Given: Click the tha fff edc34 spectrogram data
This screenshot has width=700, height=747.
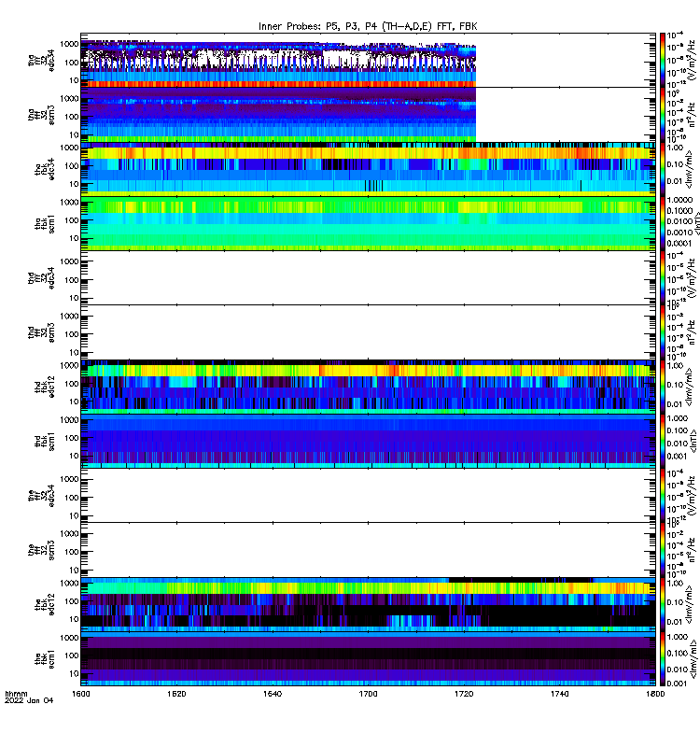Looking at the screenshot, I should pyautogui.click(x=278, y=63).
